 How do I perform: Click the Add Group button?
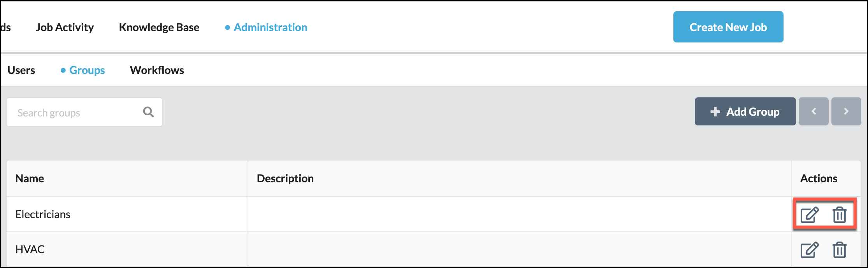pos(745,112)
